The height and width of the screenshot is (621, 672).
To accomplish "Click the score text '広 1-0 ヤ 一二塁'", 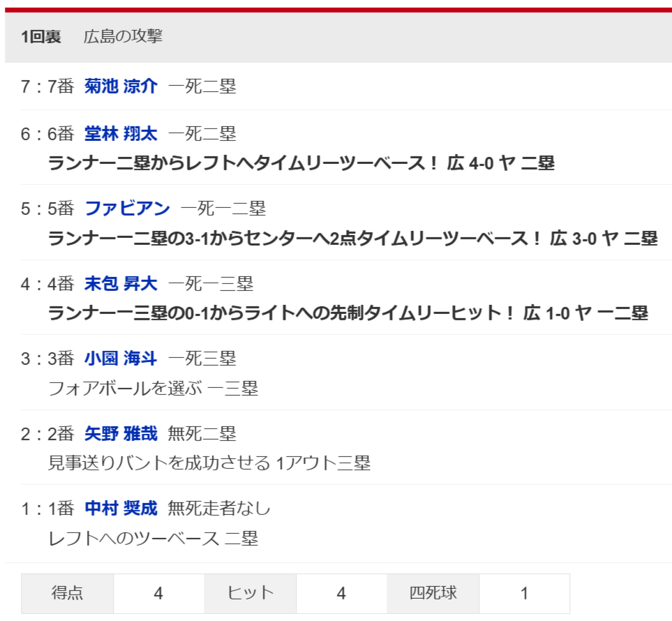I will pyautogui.click(x=585, y=313).
